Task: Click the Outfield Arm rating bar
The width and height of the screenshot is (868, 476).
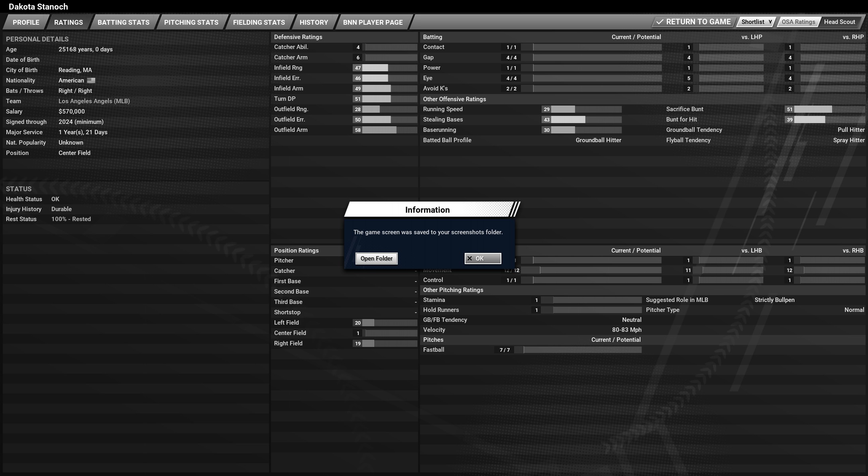Action: coord(389,130)
